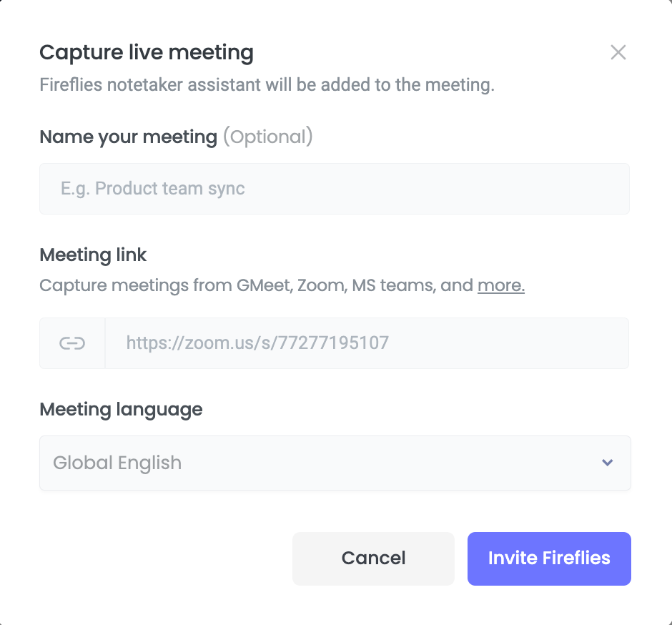The width and height of the screenshot is (672, 625).
Task: Focus the meeting name input field
Action: tap(335, 188)
